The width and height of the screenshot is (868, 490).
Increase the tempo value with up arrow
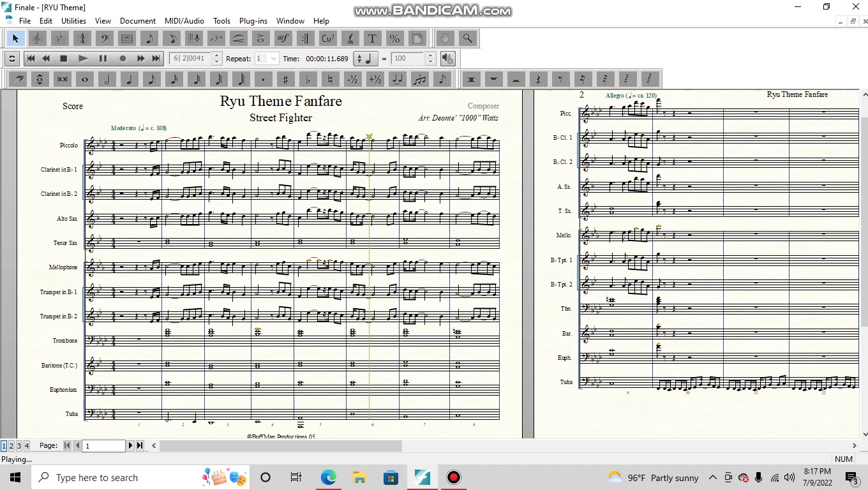tap(431, 56)
